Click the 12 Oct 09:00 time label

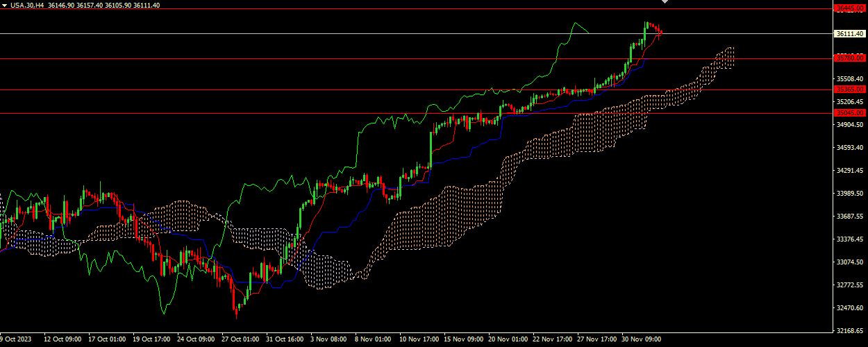(x=63, y=340)
